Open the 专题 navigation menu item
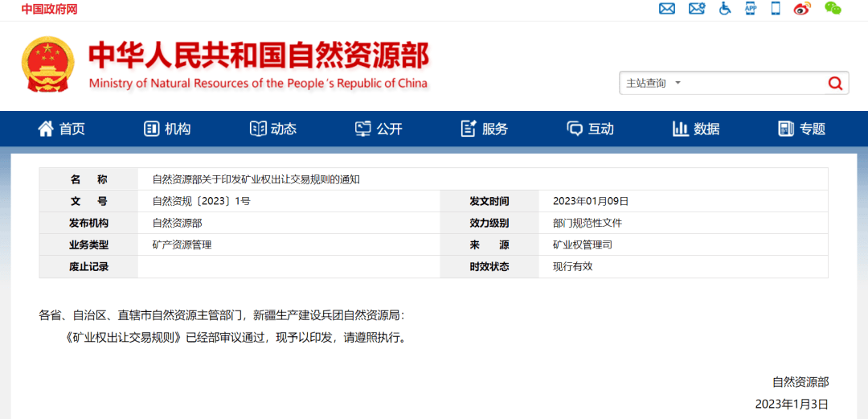868x419 pixels. point(802,129)
